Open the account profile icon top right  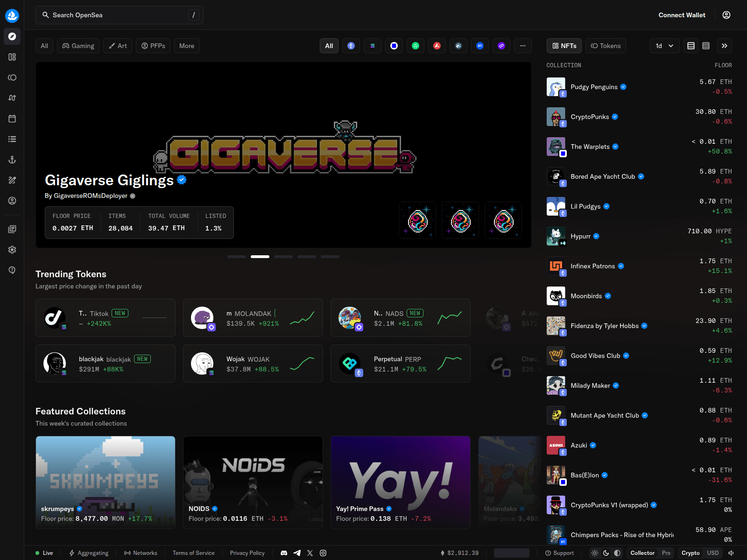tap(726, 15)
